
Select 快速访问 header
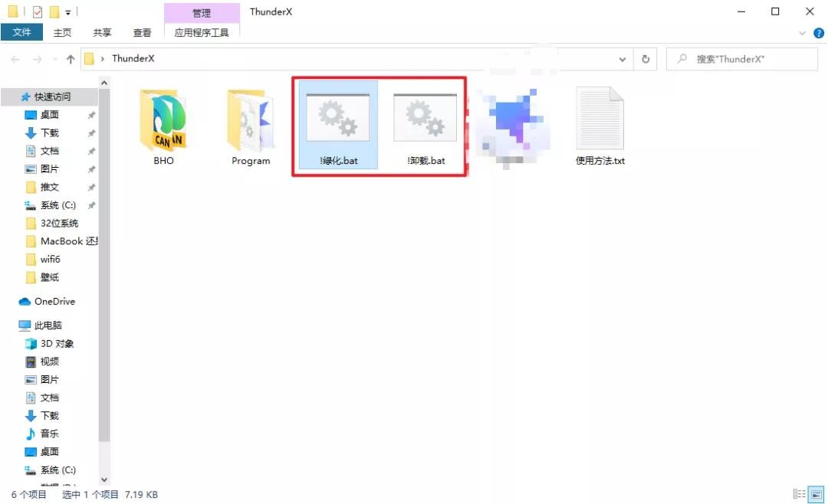point(52,97)
